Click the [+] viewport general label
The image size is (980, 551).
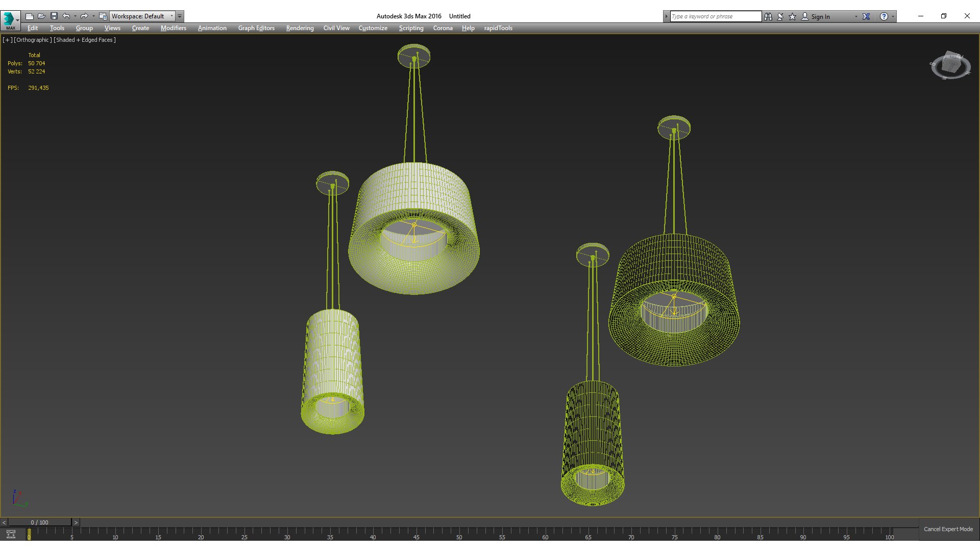pos(7,40)
